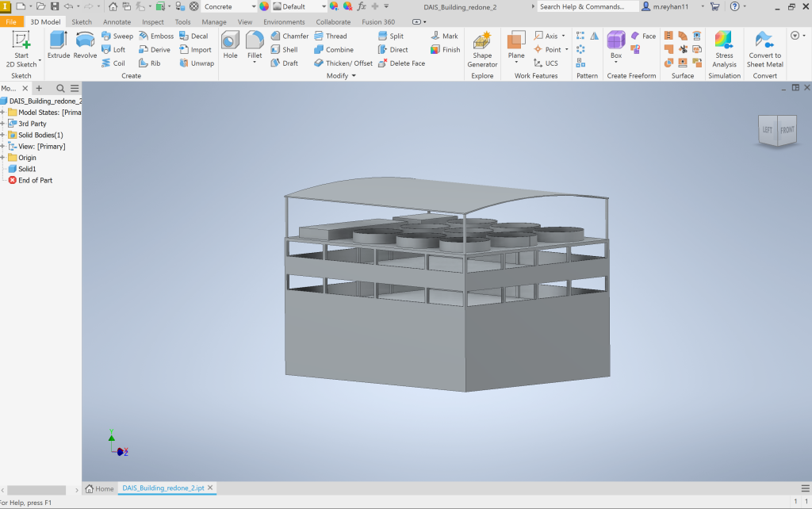Expand the Solid Bodies(1) node
The height and width of the screenshot is (509, 812).
coord(3,135)
